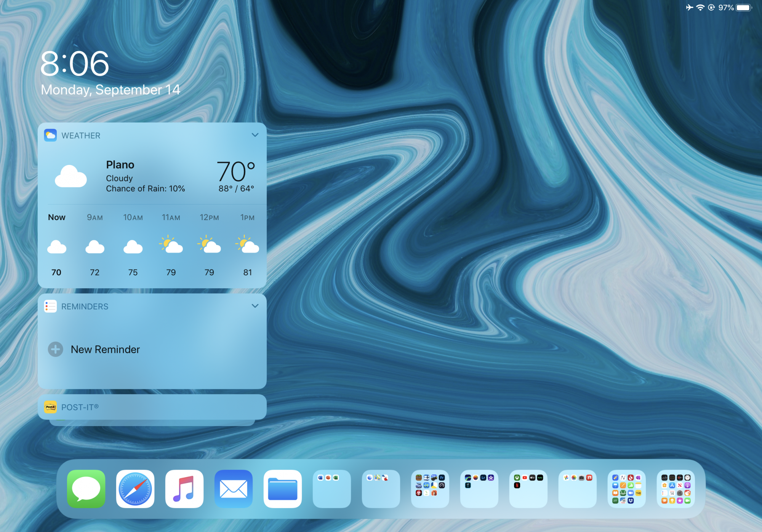Tap the Weather widget app icon
The image size is (762, 532).
[x=50, y=135]
